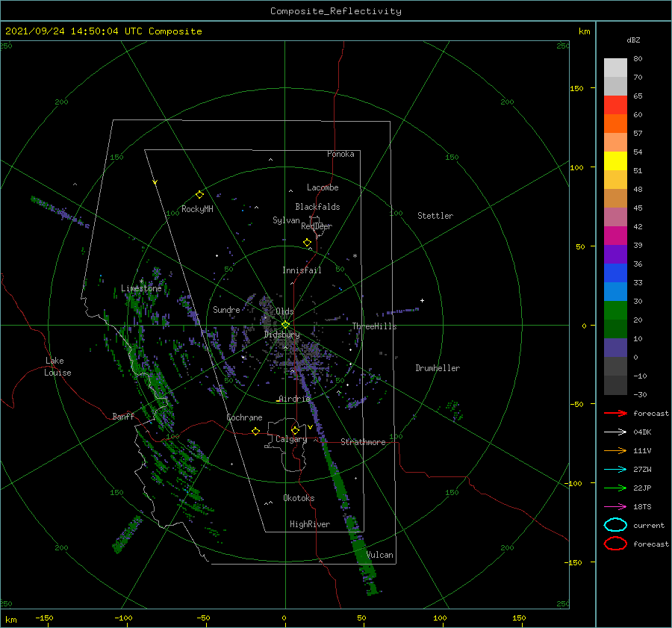
Task: Click the yellow diamond marker below RedDeer
Action: (x=308, y=243)
